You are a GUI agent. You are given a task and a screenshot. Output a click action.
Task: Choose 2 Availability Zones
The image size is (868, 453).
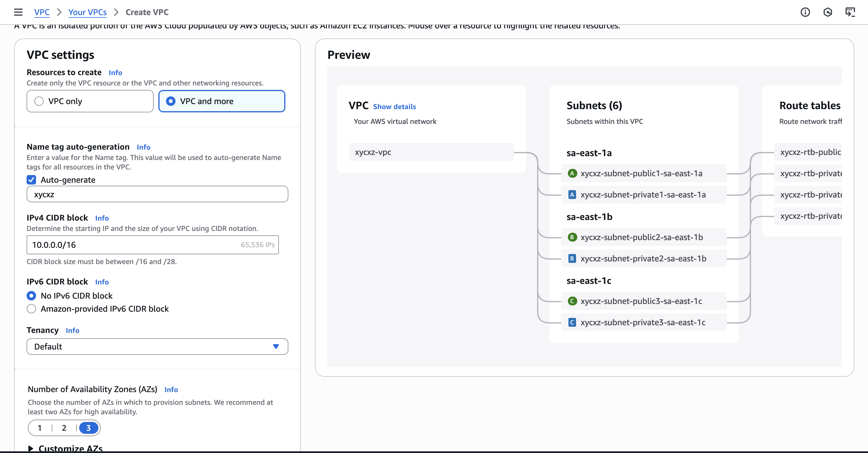point(64,428)
